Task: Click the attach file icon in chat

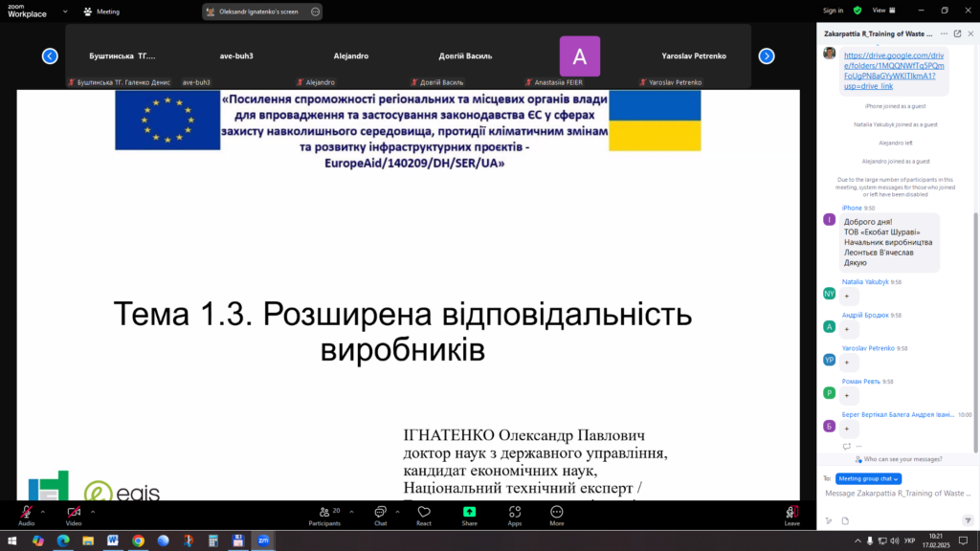Action: [845, 520]
